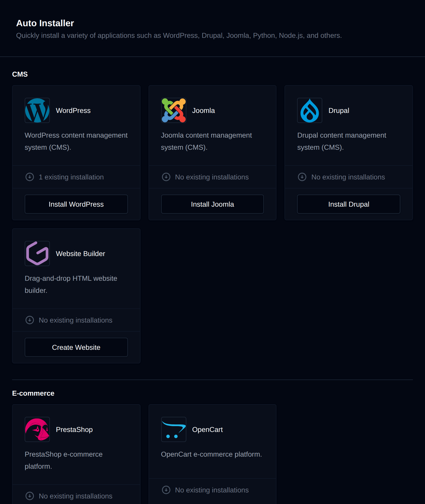425x504 pixels.
Task: Select Website Builder's No existing installations text
Action: click(x=76, y=320)
